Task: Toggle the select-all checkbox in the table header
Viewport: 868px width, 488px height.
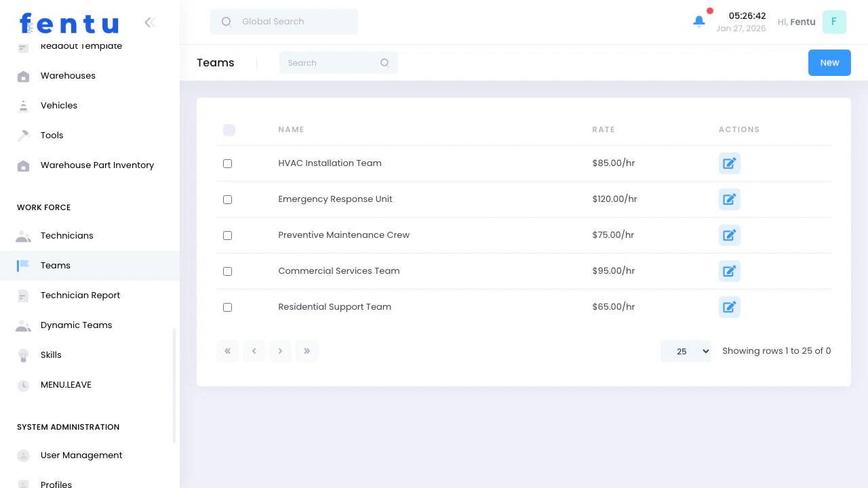Action: click(229, 129)
